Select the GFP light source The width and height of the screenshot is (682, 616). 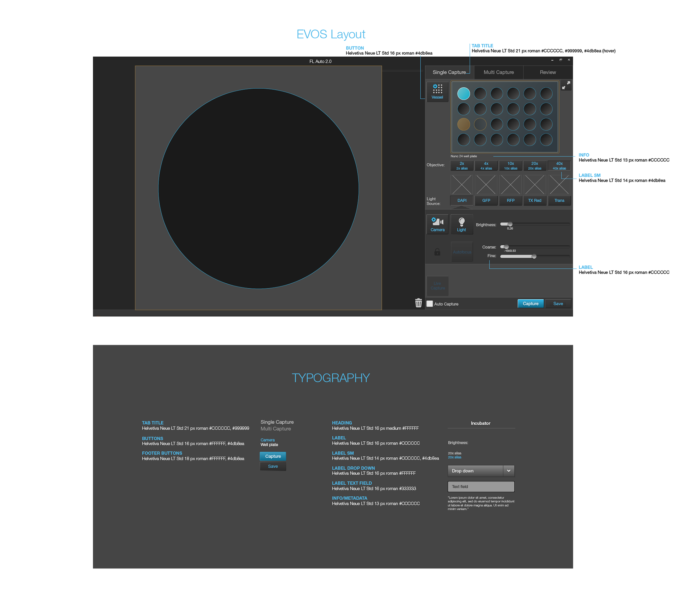point(486,201)
